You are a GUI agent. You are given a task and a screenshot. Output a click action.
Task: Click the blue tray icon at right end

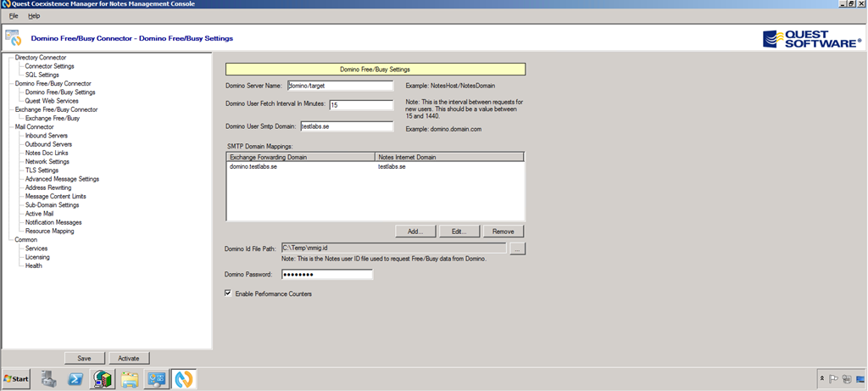click(860, 379)
